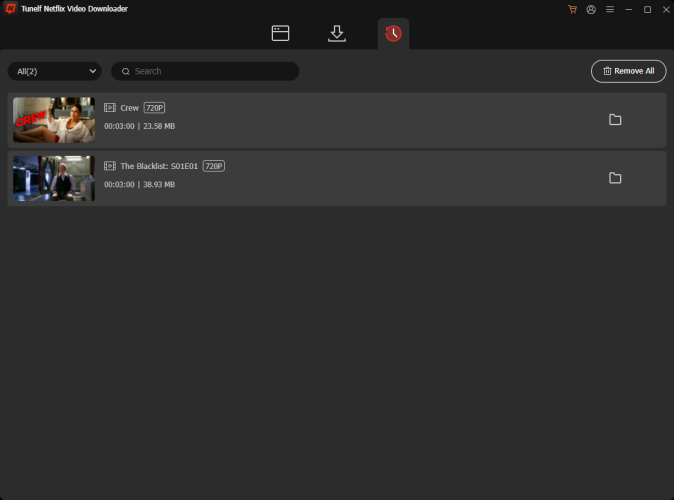Click the TunePat app logo in title bar
This screenshot has width=674, height=500.
(9, 9)
